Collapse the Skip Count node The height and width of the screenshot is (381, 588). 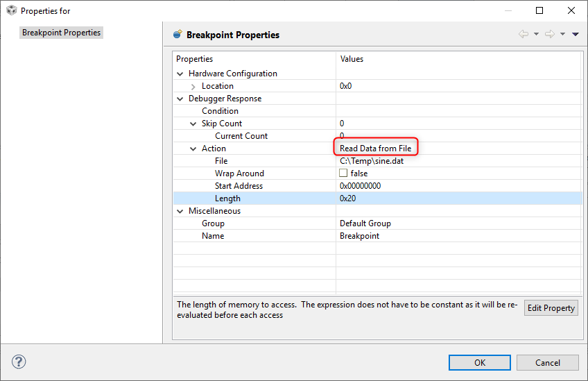point(193,124)
